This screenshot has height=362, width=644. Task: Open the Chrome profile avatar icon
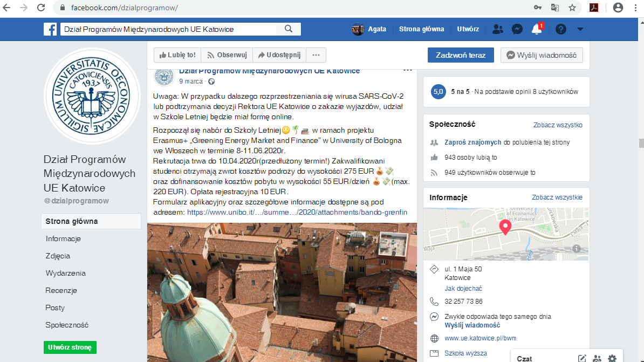point(618,8)
